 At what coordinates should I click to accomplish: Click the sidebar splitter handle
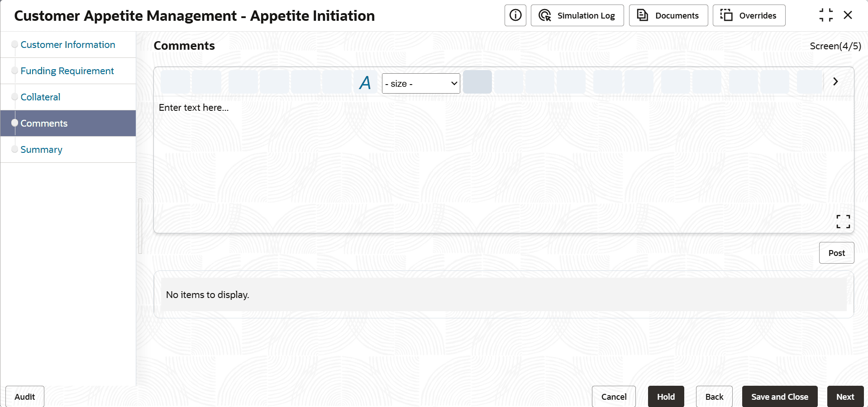tap(140, 226)
